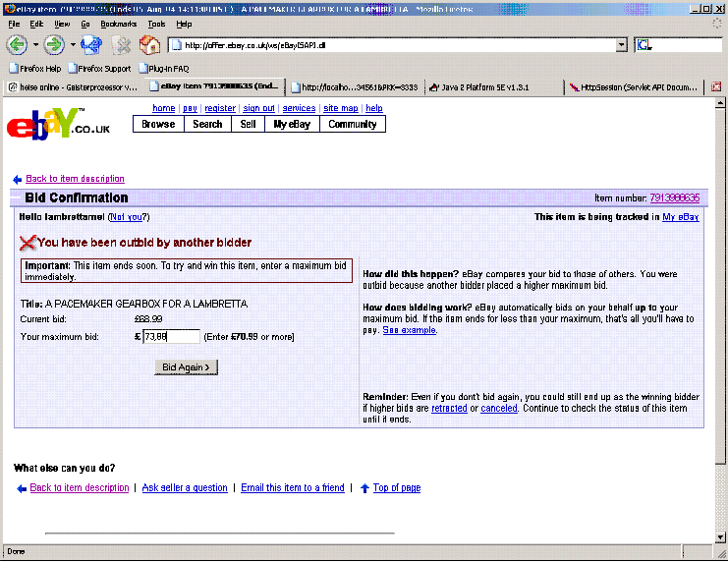Click the item number 7913988635 link
728x562 pixels.
pos(675,197)
